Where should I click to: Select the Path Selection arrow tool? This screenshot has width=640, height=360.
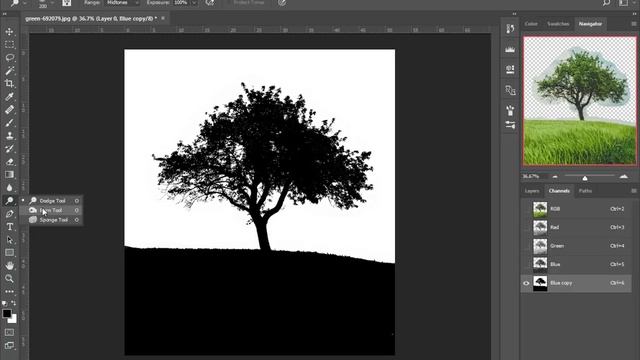coord(9,240)
